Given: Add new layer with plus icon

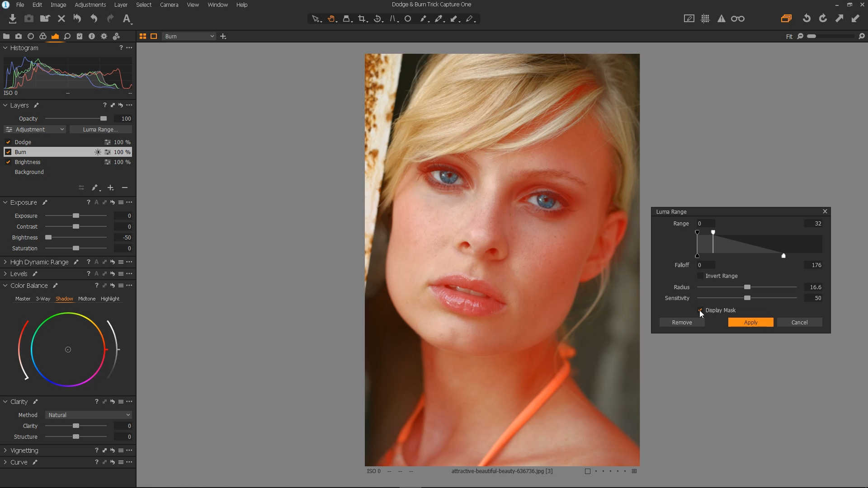Looking at the screenshot, I should coord(110,188).
